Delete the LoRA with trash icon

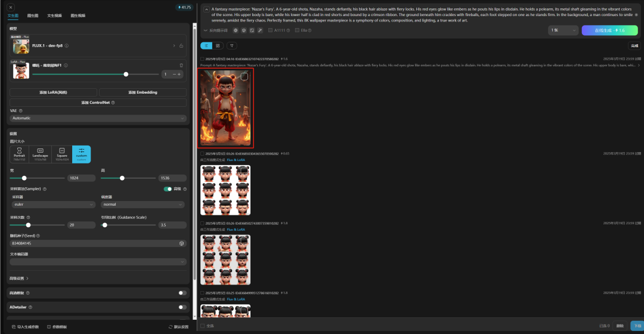[x=181, y=66]
